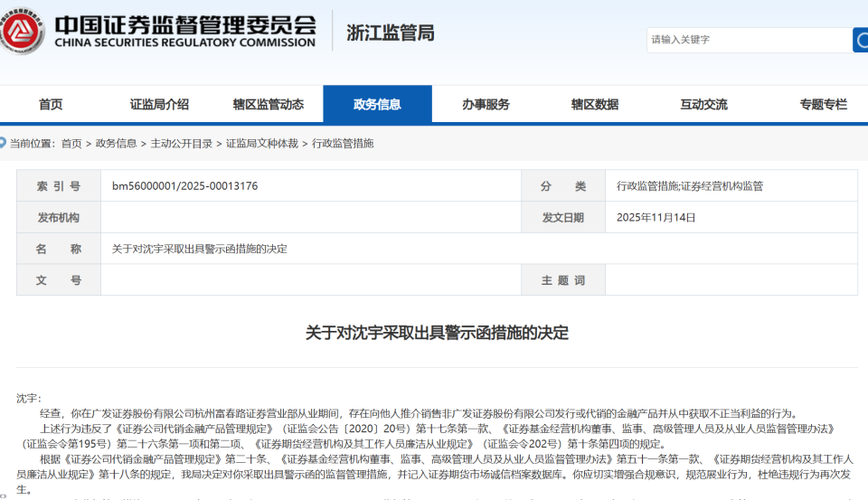Click the paragraph beginning 根据《证券公司代销金融产品管理规定》

[435, 474]
